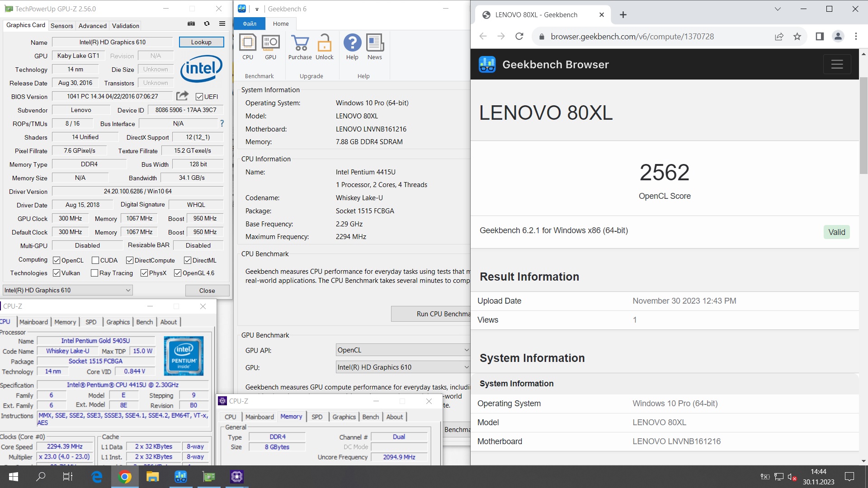Click the GPU-Z screenshot camera icon

pyautogui.click(x=191, y=24)
